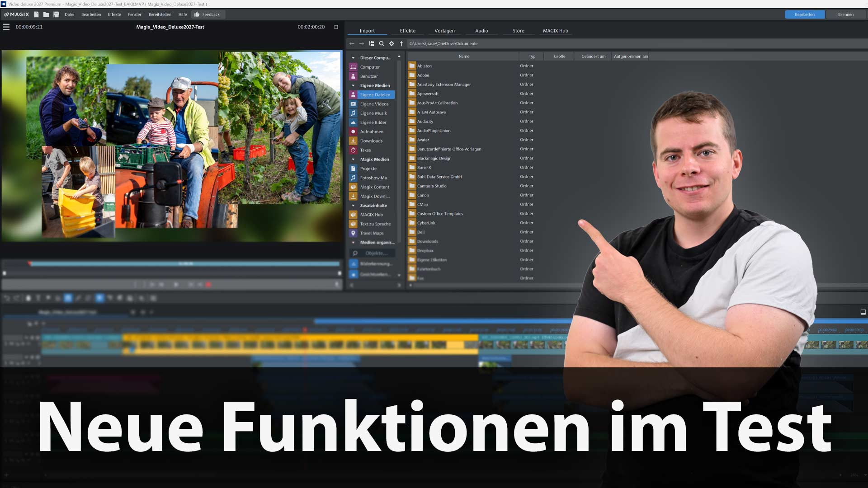Click the Feedback button
Viewport: 868px width, 488px height.
207,14
